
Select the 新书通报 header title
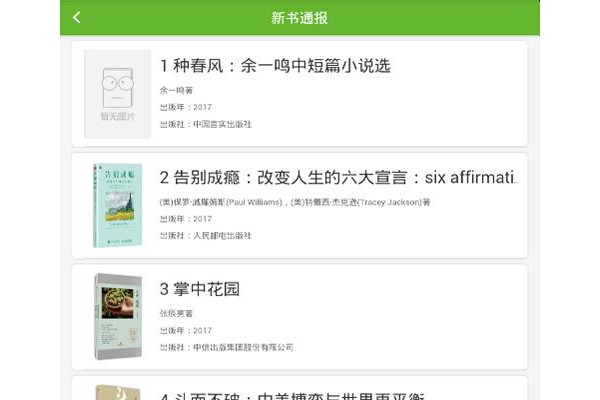coord(300,18)
